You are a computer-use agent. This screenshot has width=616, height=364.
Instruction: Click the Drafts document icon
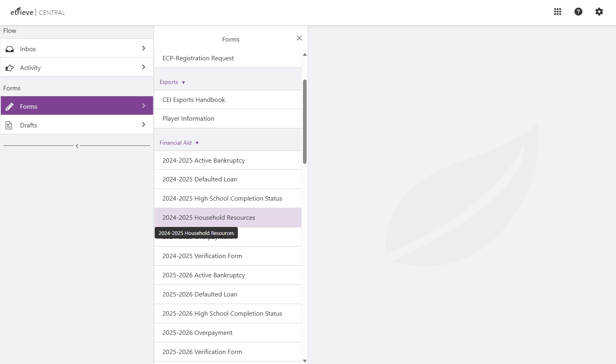click(9, 125)
